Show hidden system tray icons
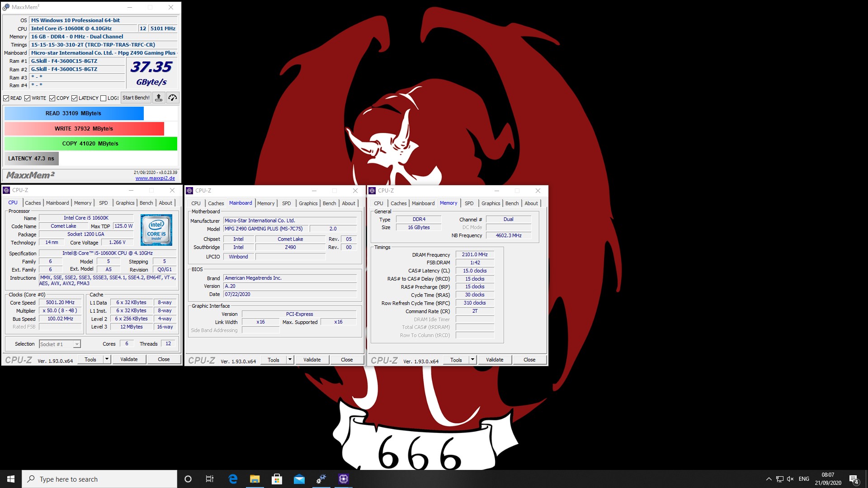The height and width of the screenshot is (488, 868). click(769, 479)
